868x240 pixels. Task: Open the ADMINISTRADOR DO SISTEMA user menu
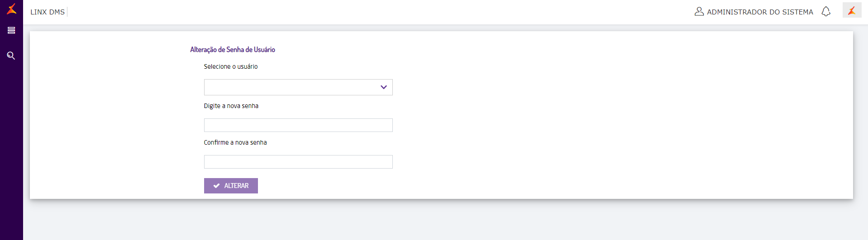[x=760, y=12]
